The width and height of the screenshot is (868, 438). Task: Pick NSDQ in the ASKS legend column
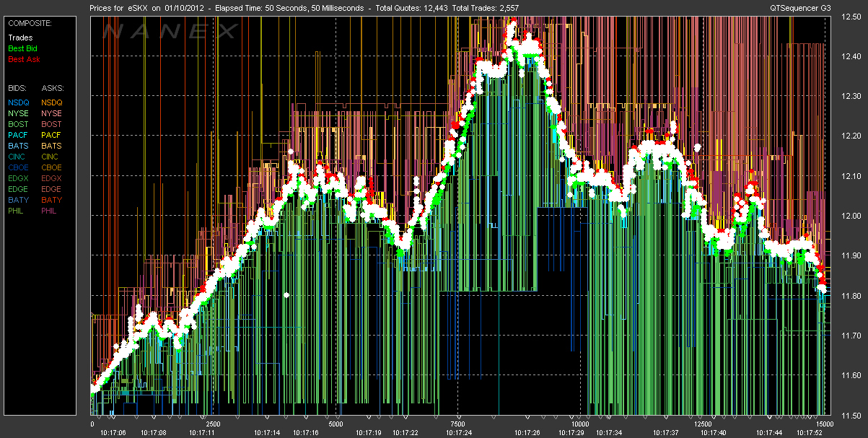point(53,102)
